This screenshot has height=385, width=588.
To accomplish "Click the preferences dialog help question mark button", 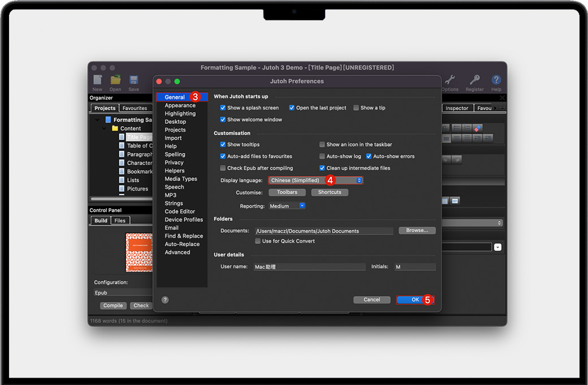I will 165,300.
